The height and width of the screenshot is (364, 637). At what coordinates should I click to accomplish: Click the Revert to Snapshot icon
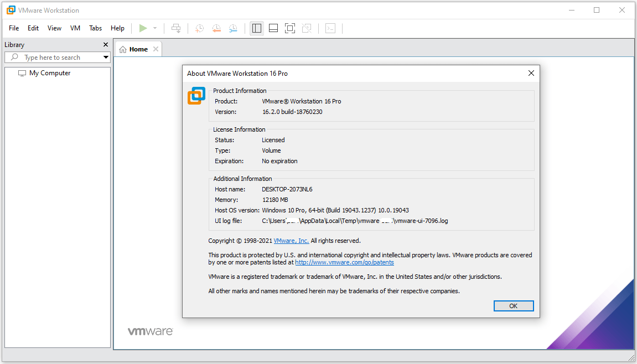216,28
